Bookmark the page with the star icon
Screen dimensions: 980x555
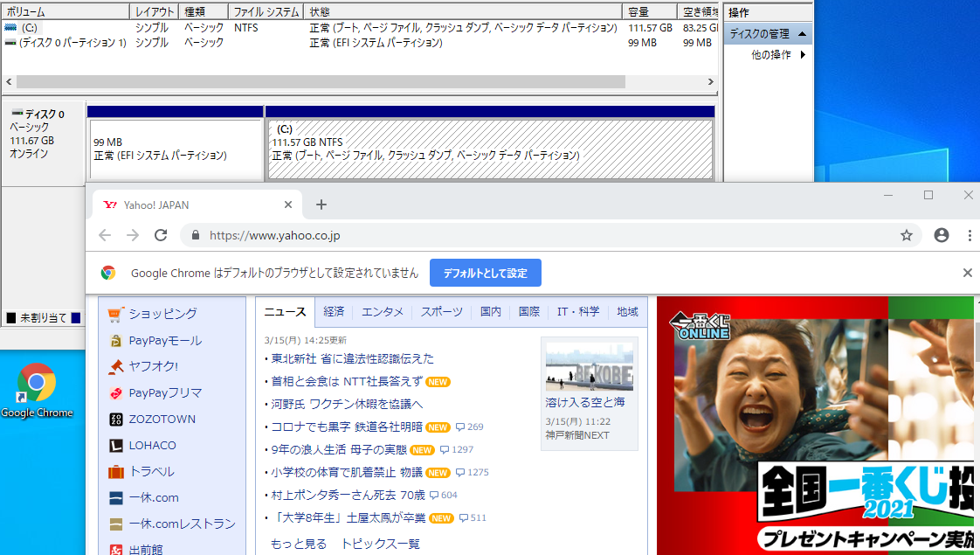tap(907, 235)
